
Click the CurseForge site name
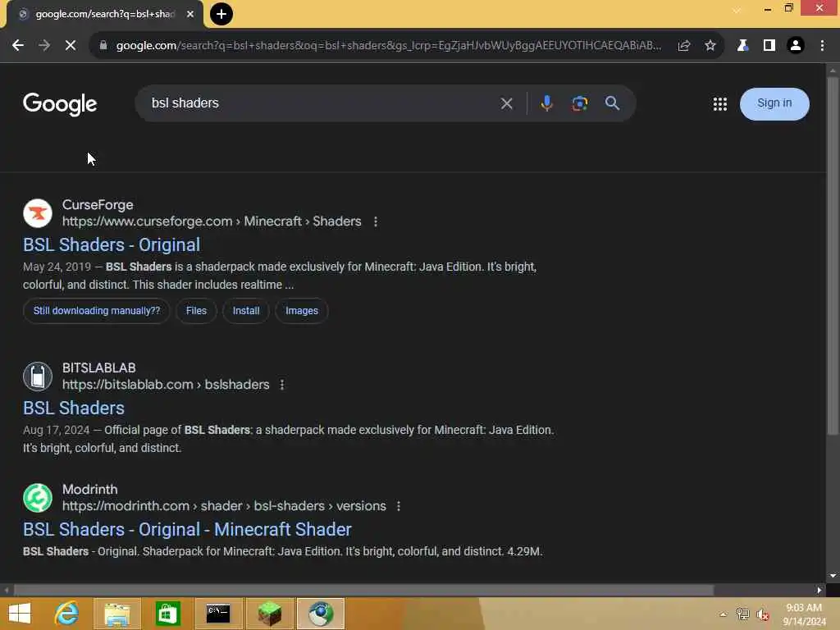[98, 205]
